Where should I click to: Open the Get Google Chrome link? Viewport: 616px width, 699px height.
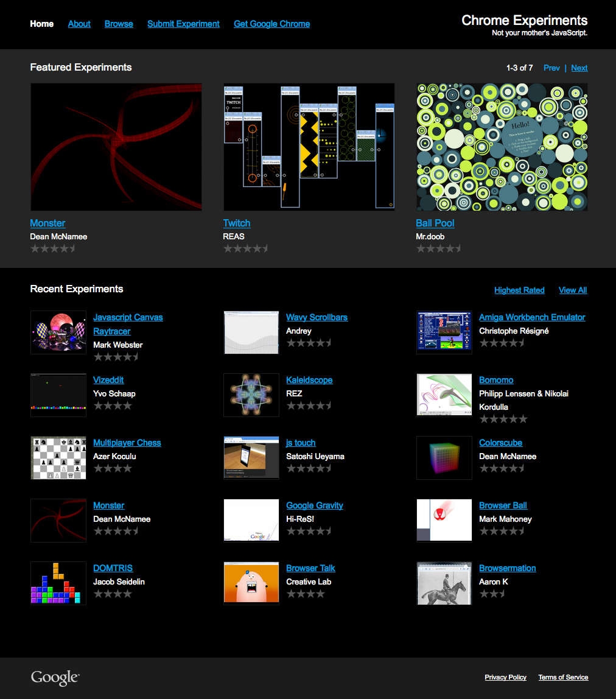[271, 24]
